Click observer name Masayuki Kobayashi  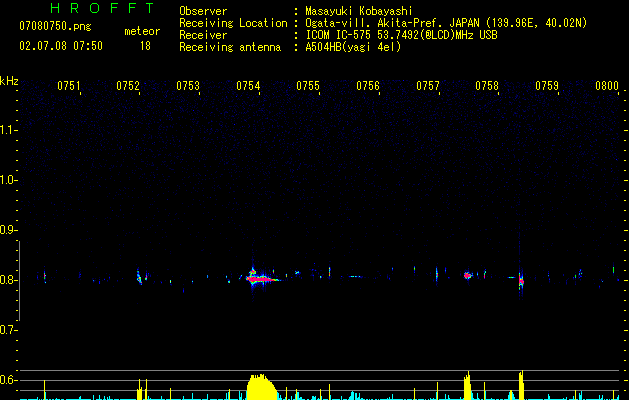359,11
